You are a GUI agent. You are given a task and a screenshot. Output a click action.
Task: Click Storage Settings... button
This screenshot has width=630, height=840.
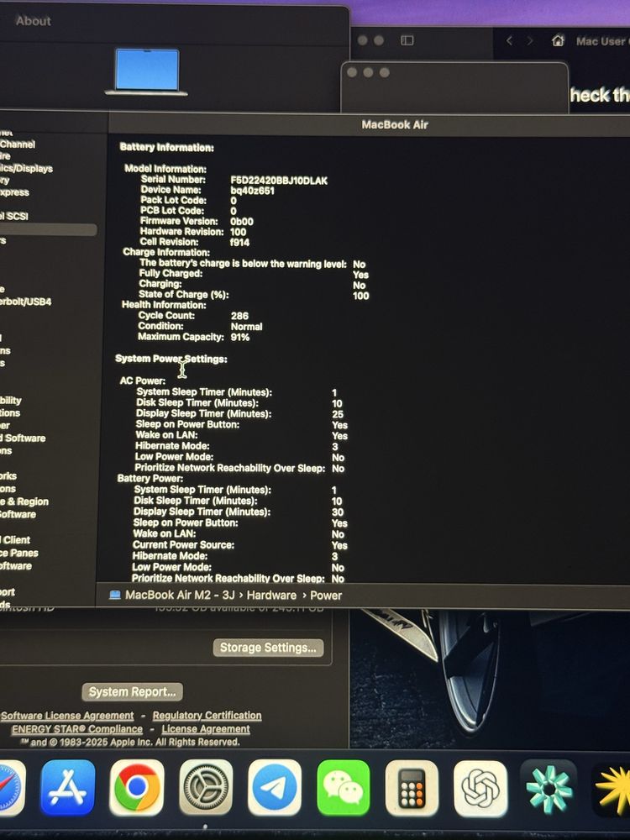pyautogui.click(x=269, y=648)
